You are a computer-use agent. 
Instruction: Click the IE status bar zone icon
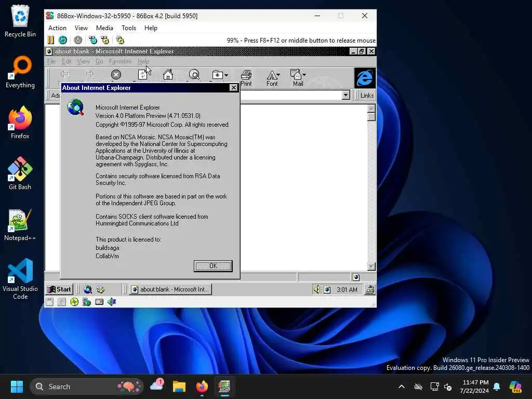coord(356,277)
